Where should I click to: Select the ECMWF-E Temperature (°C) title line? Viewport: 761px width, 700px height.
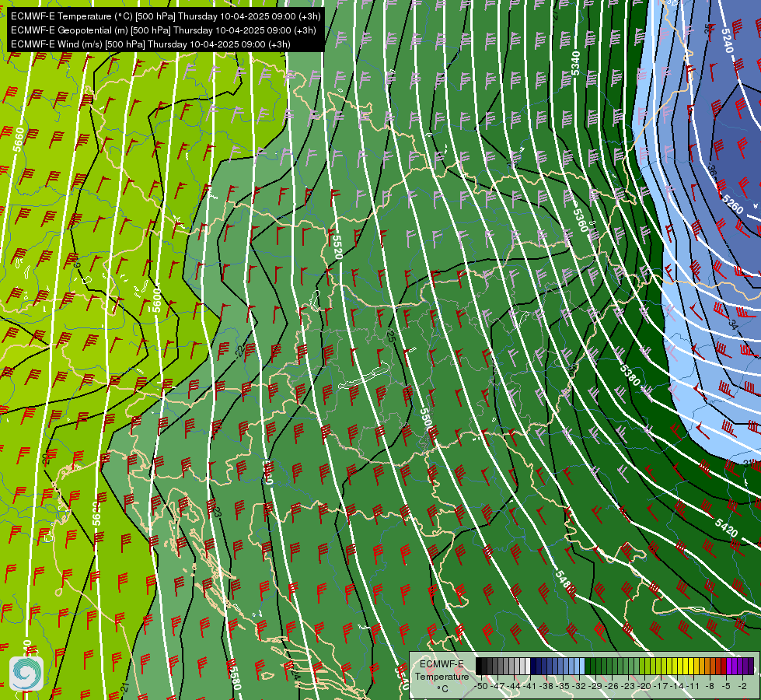[166, 16]
